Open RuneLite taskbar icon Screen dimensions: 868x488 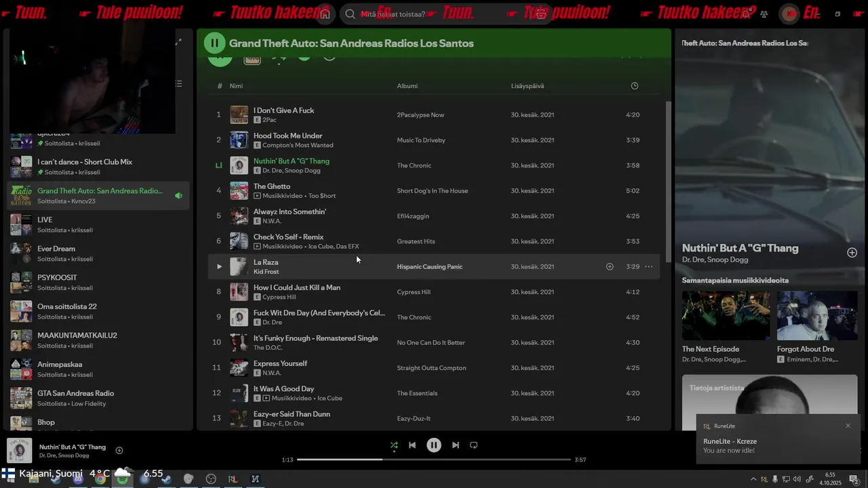(233, 479)
